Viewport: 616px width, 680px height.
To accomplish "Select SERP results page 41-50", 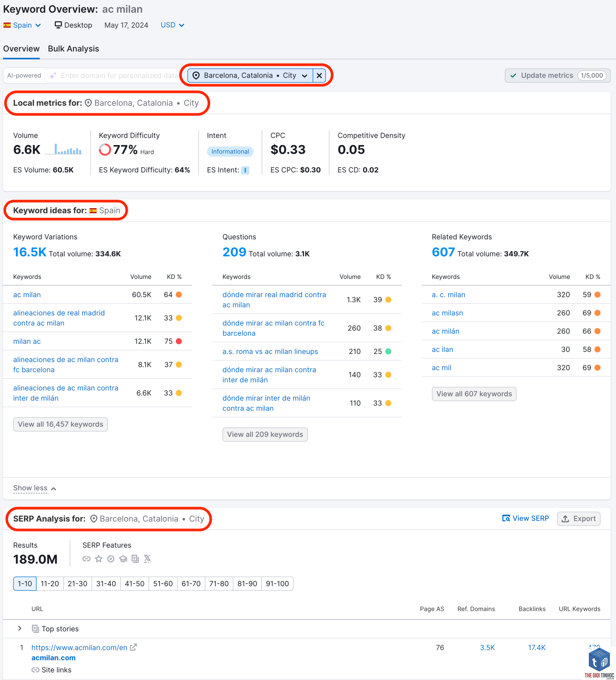I will pyautogui.click(x=135, y=584).
